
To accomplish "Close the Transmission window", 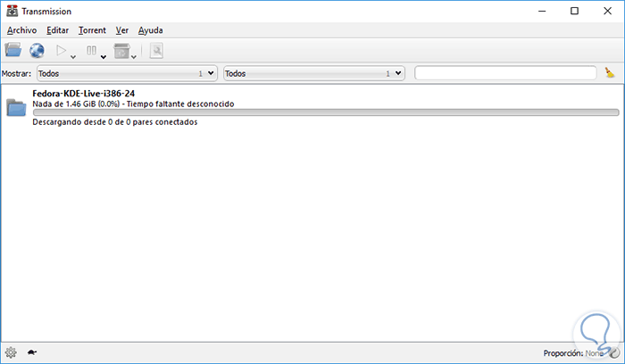I will [607, 11].
